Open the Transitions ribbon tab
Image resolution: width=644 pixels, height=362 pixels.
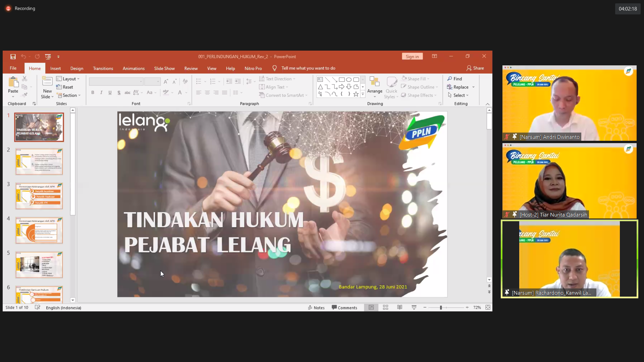pyautogui.click(x=103, y=68)
